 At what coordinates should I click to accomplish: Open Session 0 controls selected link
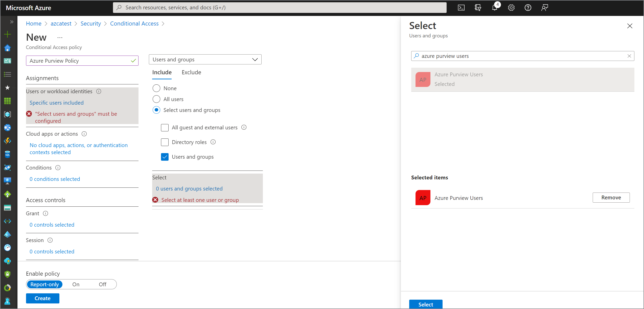(x=52, y=251)
